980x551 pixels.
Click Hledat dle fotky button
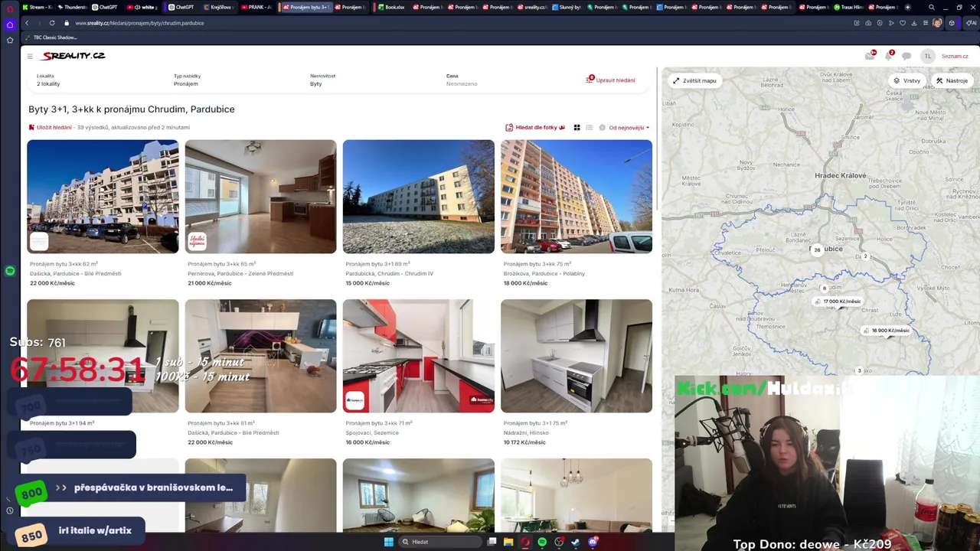(535, 128)
